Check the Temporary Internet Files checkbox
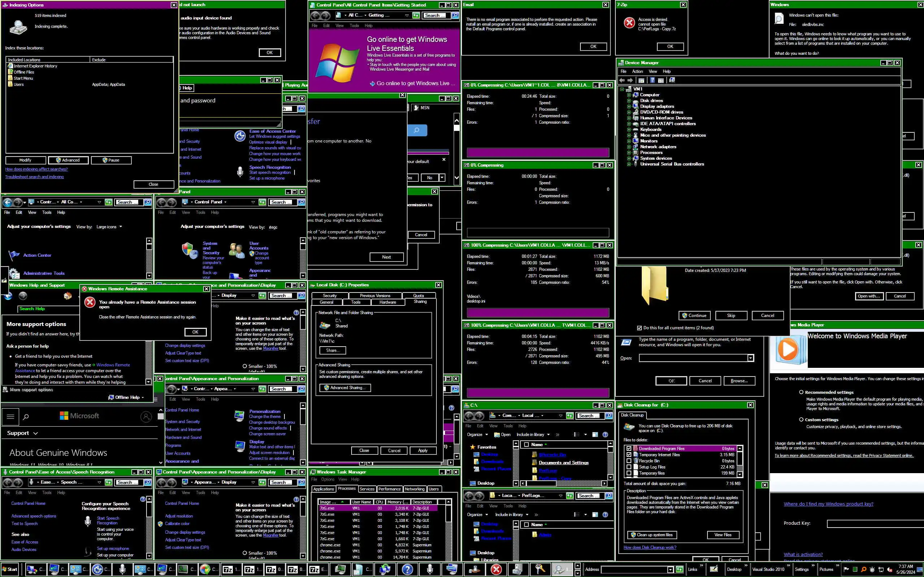924x577 pixels. [x=629, y=454]
